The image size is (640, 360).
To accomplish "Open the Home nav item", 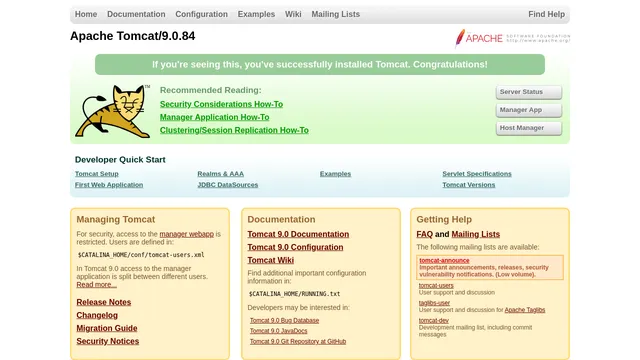I will click(86, 14).
